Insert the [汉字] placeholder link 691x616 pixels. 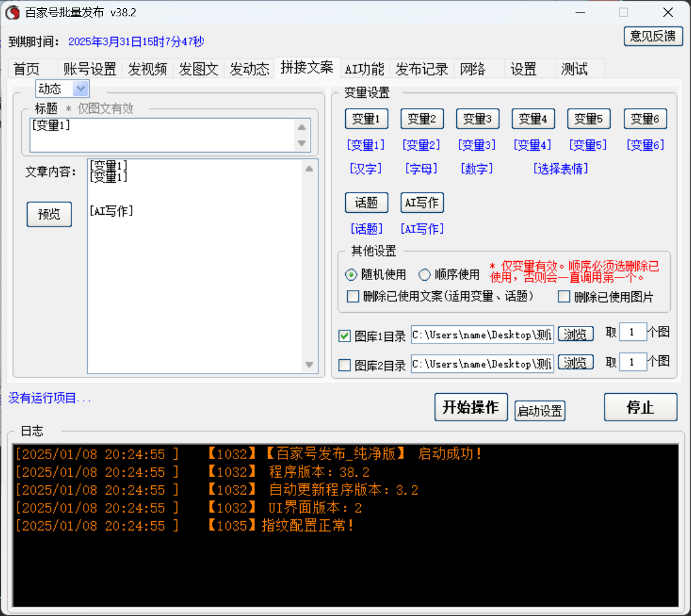(x=366, y=168)
